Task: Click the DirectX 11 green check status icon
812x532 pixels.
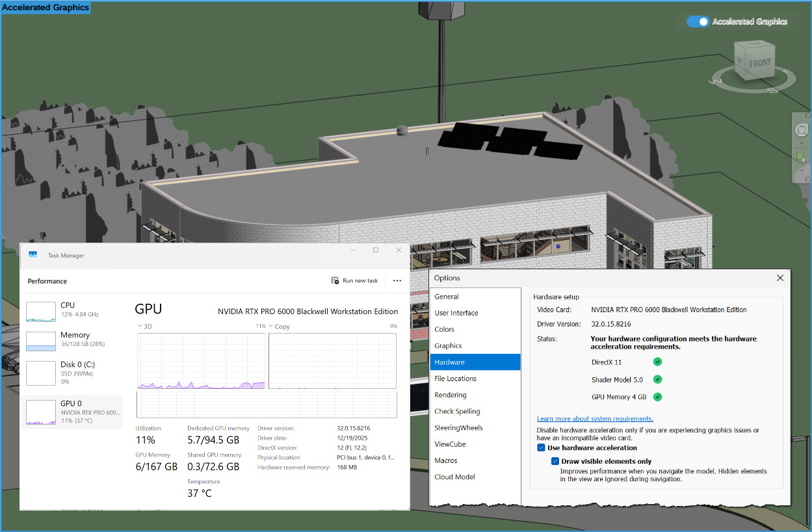Action: tap(657, 362)
